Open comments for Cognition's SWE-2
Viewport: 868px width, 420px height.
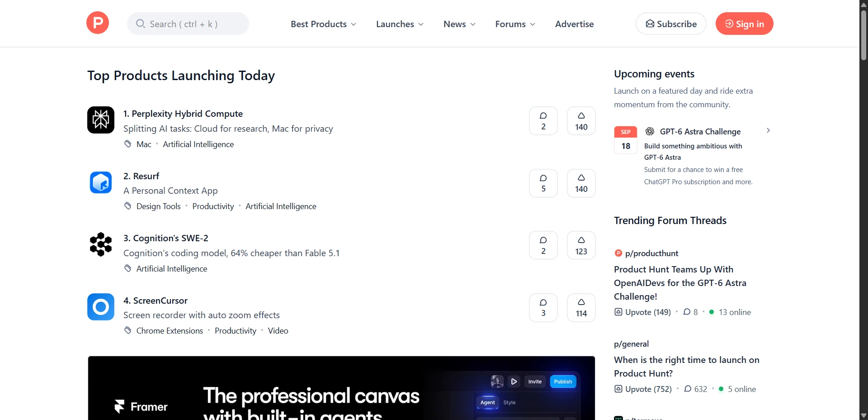(543, 245)
